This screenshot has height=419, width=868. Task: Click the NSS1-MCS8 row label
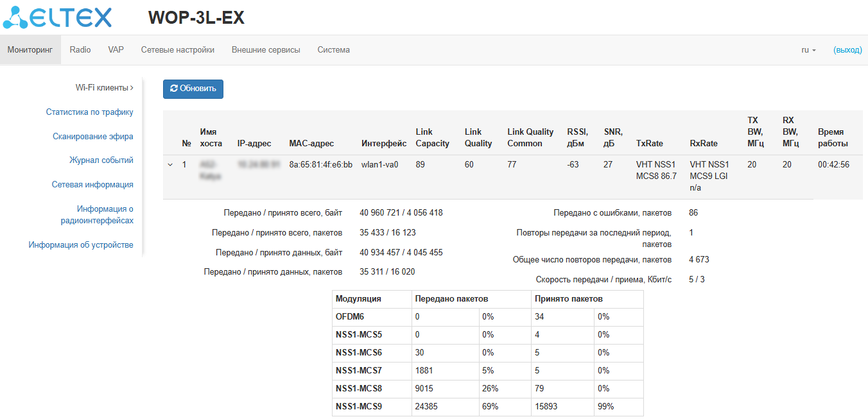(x=359, y=389)
